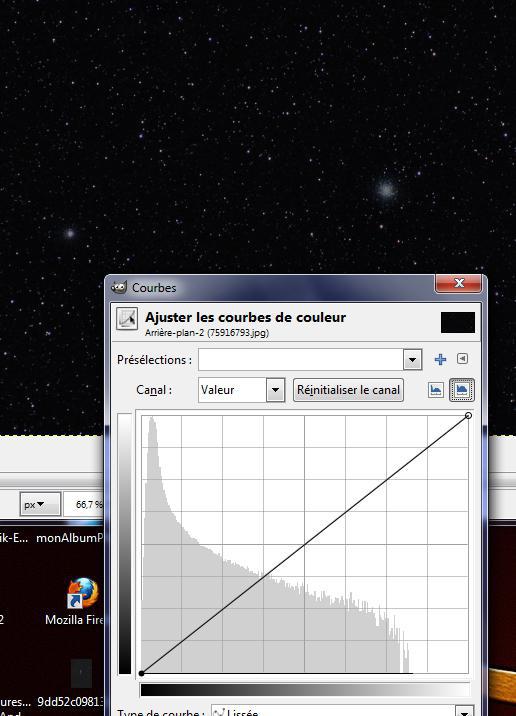The height and width of the screenshot is (716, 516).
Task: Click the black image preview swatch
Action: pyautogui.click(x=458, y=322)
